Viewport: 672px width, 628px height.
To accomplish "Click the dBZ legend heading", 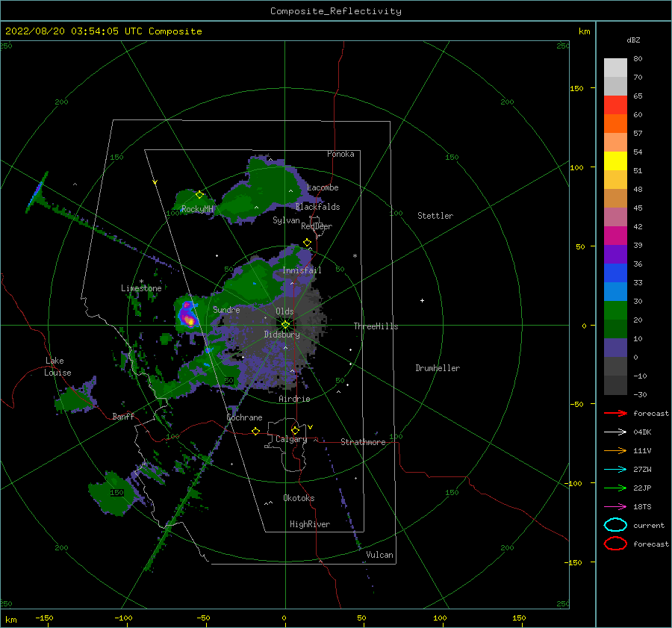I will [633, 40].
